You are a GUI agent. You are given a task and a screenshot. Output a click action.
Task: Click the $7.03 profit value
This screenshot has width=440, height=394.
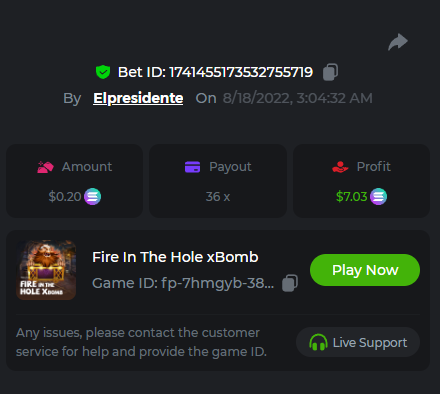[x=351, y=197]
